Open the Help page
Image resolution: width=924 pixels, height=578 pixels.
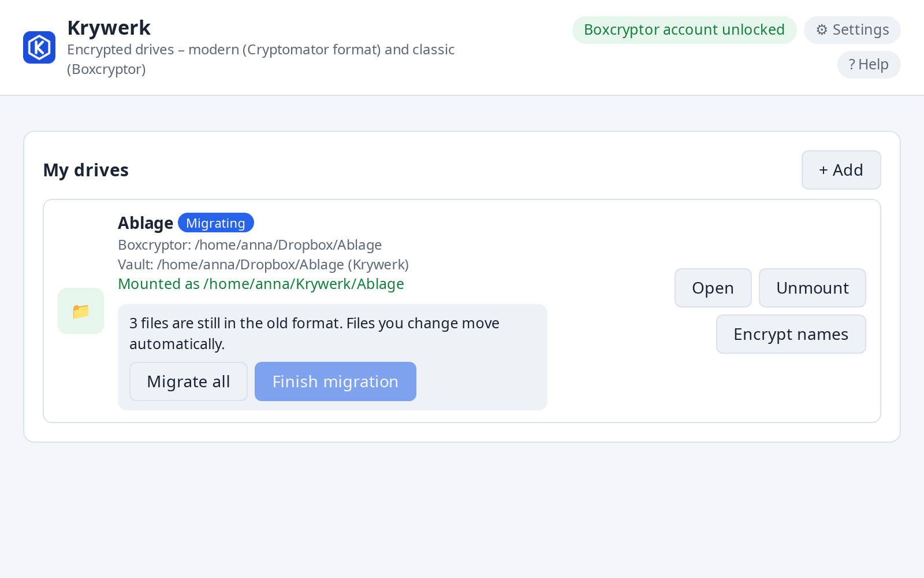(869, 65)
